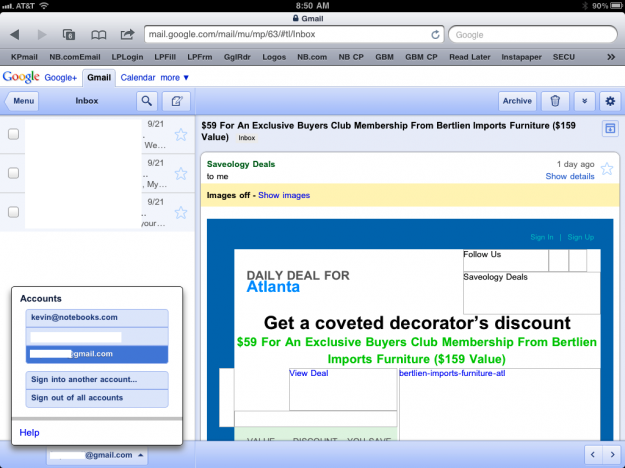Open the NB.comEmail bookmark

pos(75,57)
